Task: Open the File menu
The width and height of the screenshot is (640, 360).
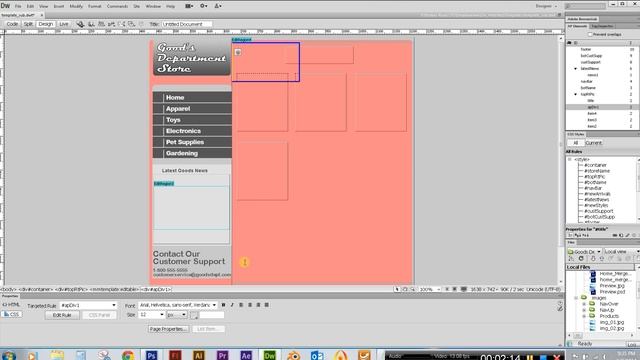Action: [18, 7]
